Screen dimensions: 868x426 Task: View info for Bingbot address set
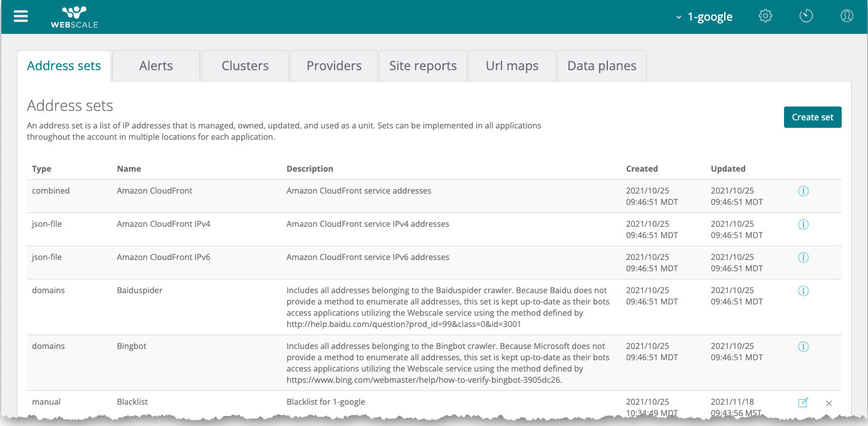[803, 346]
